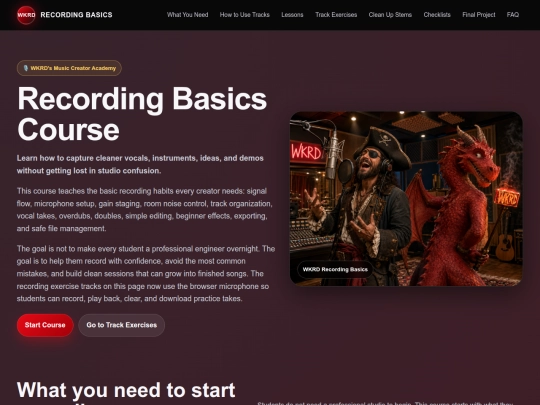Image resolution: width=540 pixels, height=405 pixels.
Task: Click the microphone icon in academy badge
Action: [x=25, y=68]
